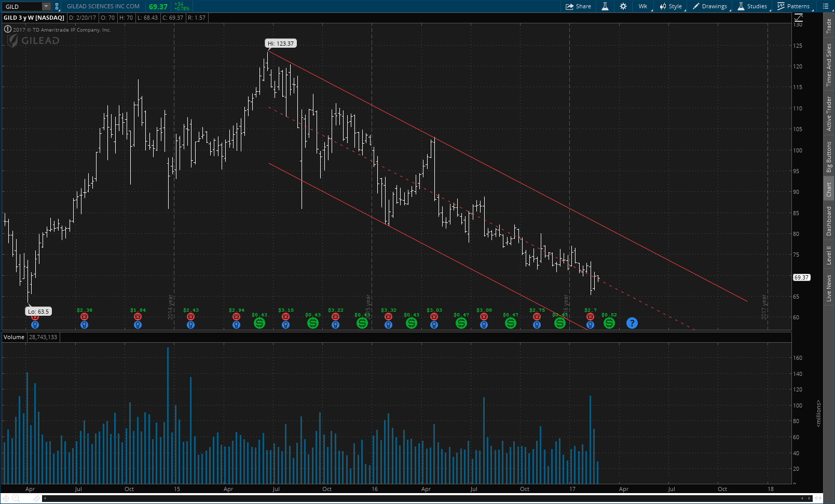Image resolution: width=835 pixels, height=504 pixels.
Task: Click the $0.52 green dividend icon
Action: coord(609,323)
